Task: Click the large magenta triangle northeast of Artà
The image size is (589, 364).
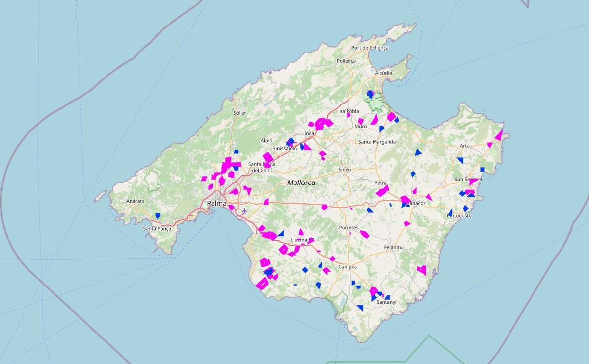Action: pos(499,135)
